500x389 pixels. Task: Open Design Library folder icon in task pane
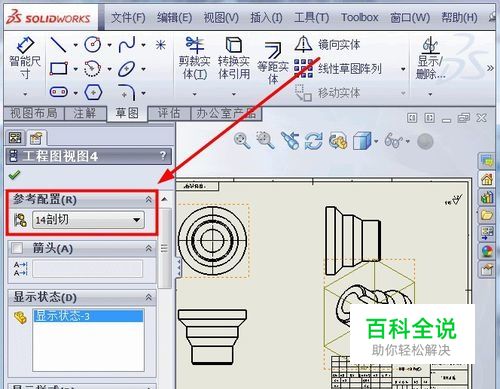486,215
